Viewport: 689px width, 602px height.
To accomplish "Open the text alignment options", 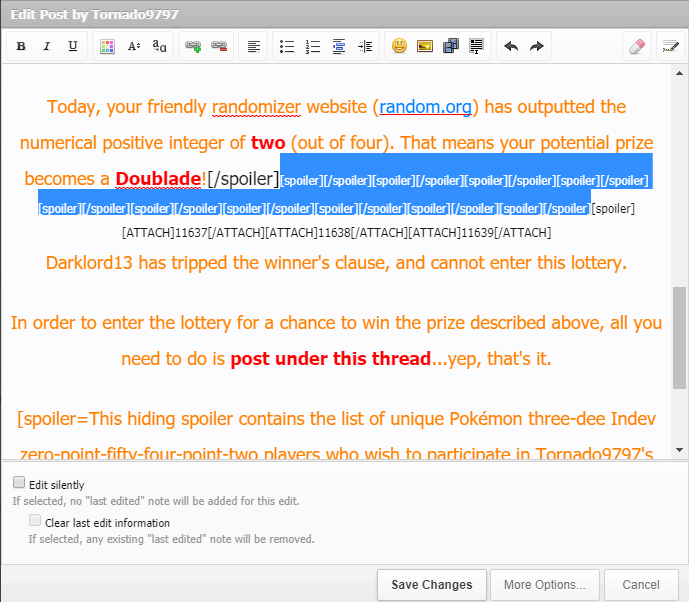I will point(254,47).
